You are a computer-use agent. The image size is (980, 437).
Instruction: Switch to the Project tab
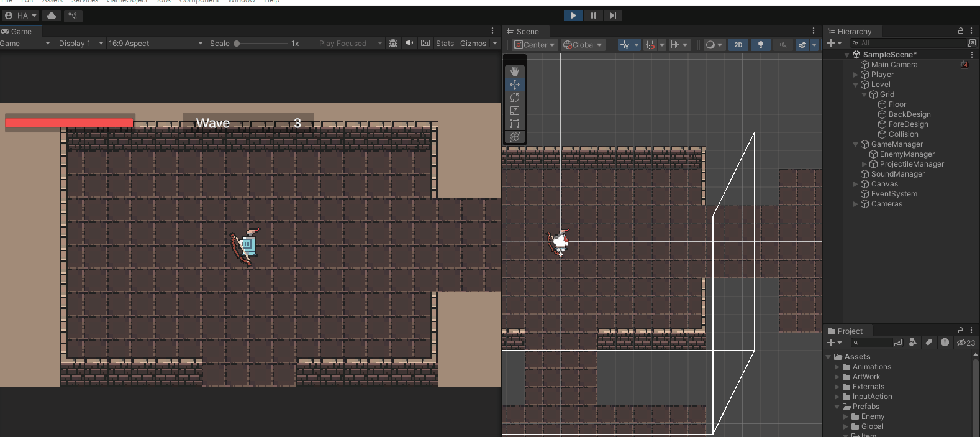pos(845,331)
